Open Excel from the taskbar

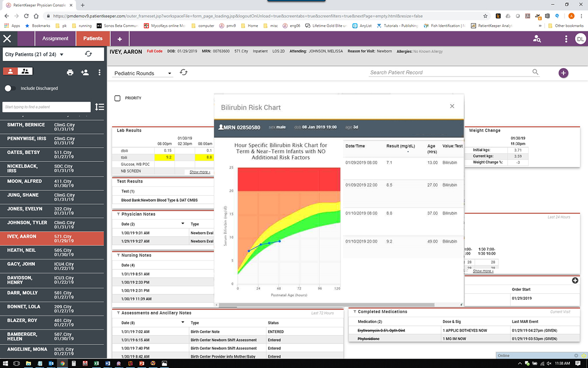pyautogui.click(x=97, y=363)
